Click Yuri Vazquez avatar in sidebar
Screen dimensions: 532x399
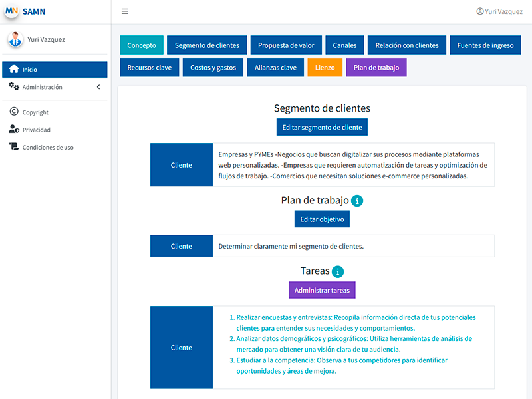(x=15, y=40)
